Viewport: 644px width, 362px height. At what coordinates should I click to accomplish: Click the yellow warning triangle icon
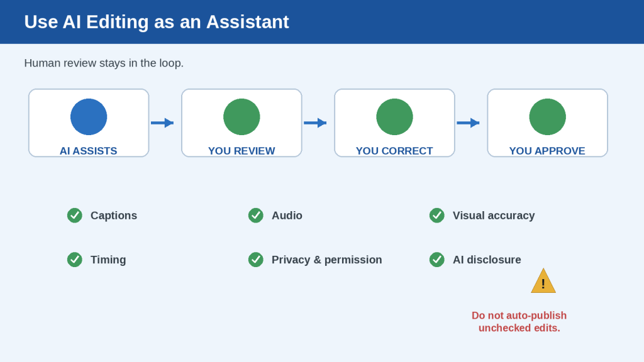pyautogui.click(x=543, y=281)
